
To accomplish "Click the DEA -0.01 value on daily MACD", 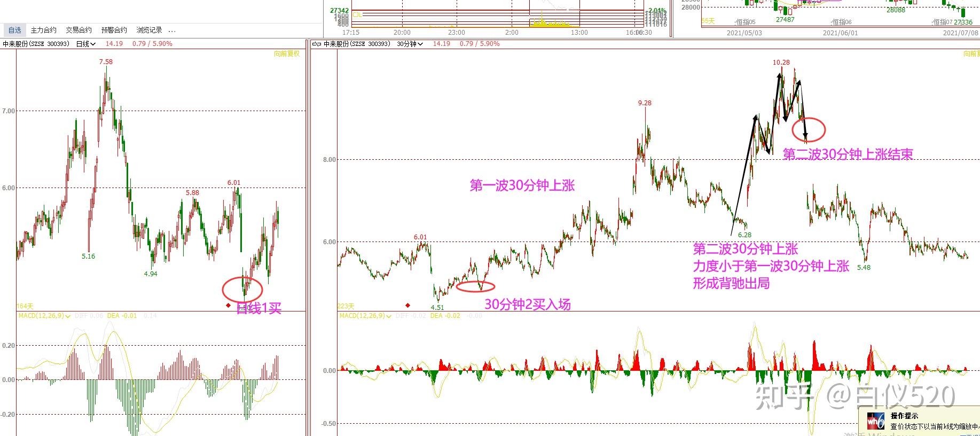I will 122,316.
